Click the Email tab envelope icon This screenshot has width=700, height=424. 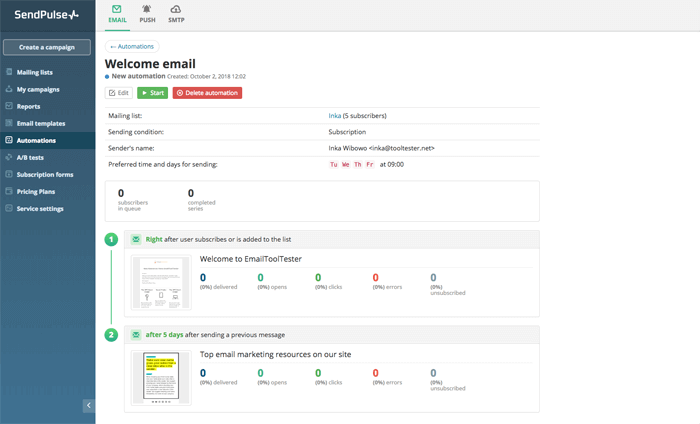(117, 9)
